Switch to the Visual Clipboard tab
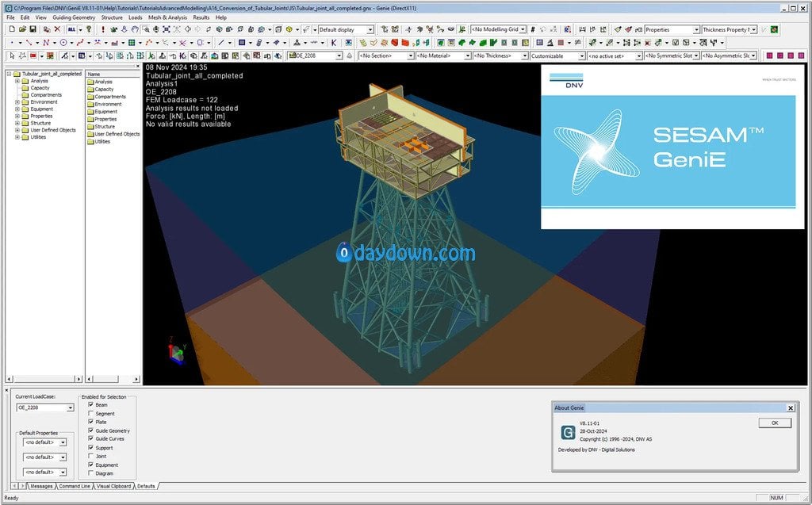 (x=113, y=486)
